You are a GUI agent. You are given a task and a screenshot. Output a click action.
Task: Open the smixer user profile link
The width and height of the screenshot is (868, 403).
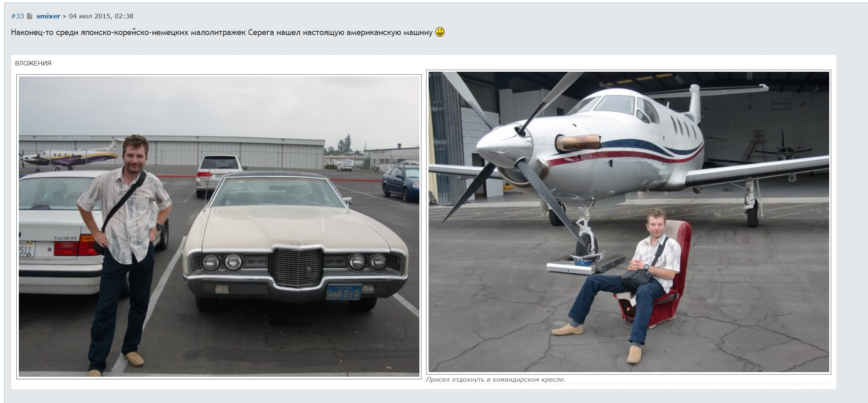48,16
